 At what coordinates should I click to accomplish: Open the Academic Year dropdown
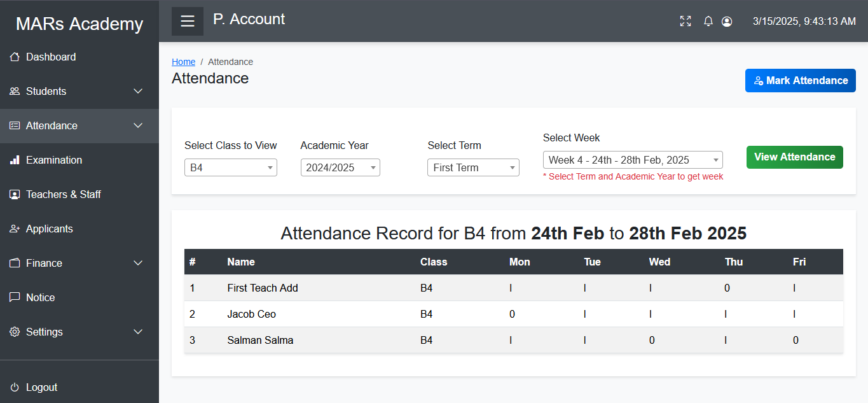pos(340,167)
